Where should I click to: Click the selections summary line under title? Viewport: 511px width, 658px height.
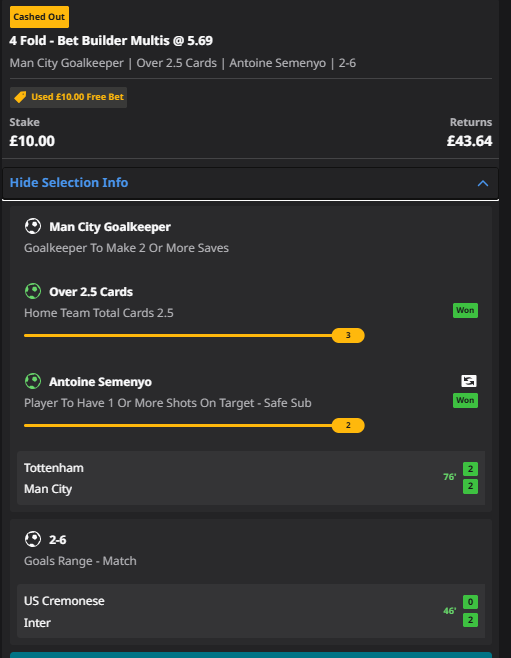(183, 63)
